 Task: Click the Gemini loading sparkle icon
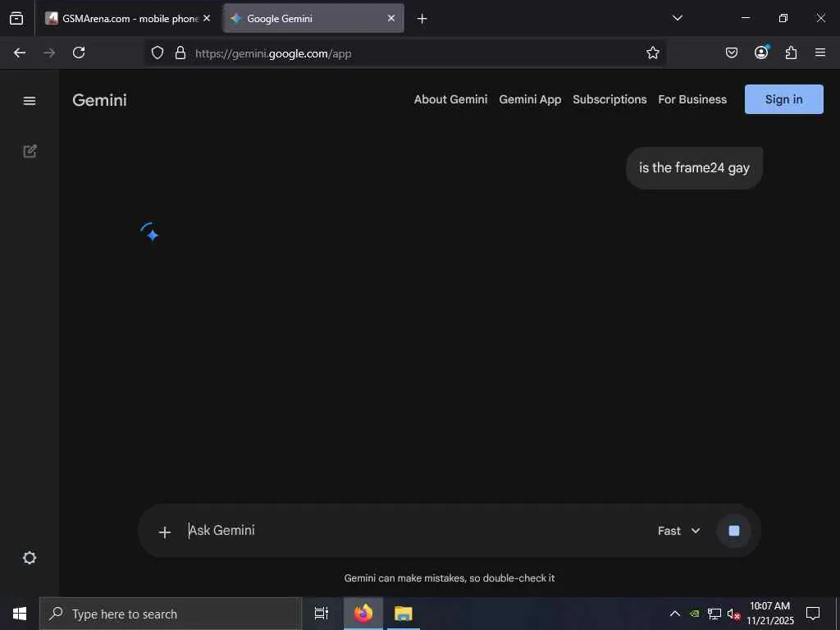coord(150,232)
